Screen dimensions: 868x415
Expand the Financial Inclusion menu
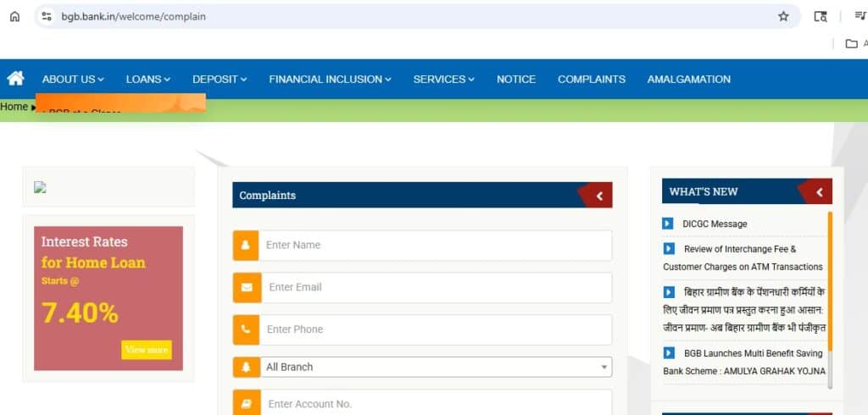(330, 79)
